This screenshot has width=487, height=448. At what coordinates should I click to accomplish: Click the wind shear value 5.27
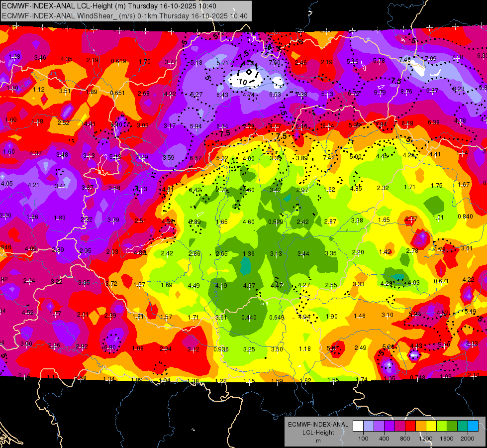tap(196, 94)
